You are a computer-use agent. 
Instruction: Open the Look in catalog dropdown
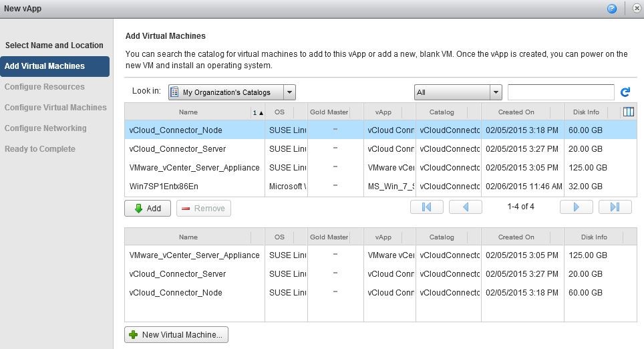tap(232, 92)
